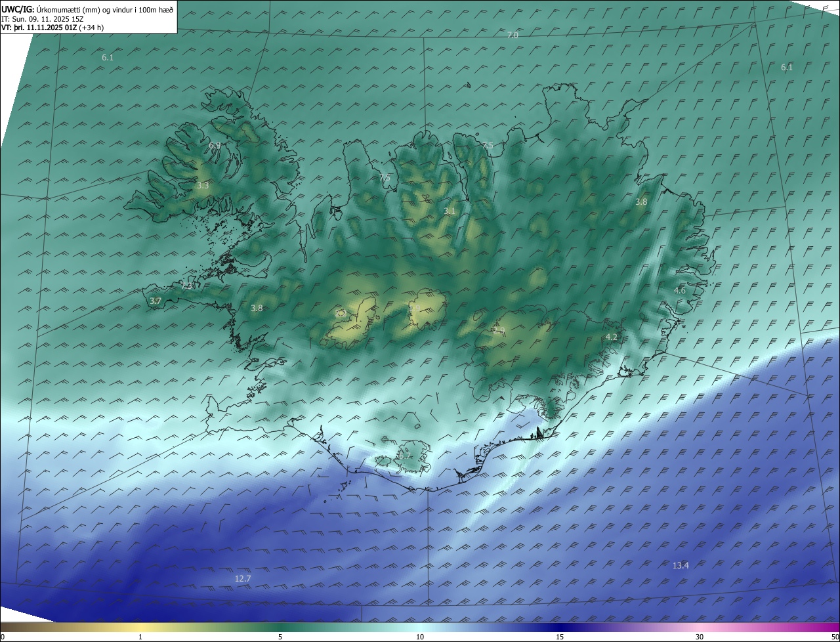This screenshot has width=840, height=642.
Task: Click the 3.1 value in north Iceland
Action: [x=450, y=211]
